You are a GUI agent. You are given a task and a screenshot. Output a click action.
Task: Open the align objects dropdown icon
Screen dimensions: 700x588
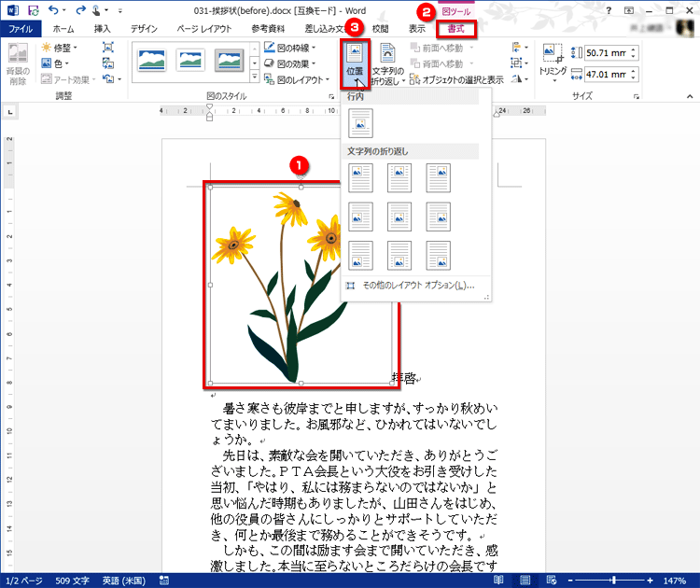pos(520,48)
